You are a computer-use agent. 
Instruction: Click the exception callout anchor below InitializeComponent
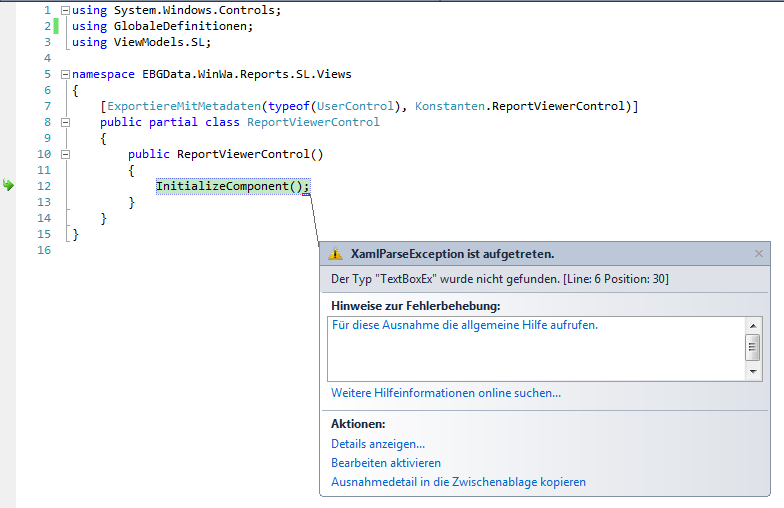tap(305, 194)
